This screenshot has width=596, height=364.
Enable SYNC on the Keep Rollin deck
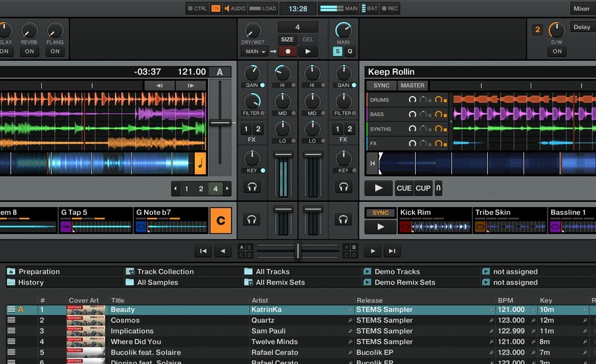[x=381, y=85]
